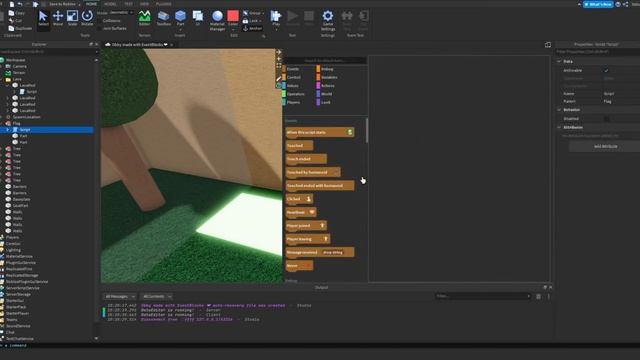Click the fullscreen icon beside the viewport
Screen dimensions: 640x360
pyautogui.click(x=279, y=66)
